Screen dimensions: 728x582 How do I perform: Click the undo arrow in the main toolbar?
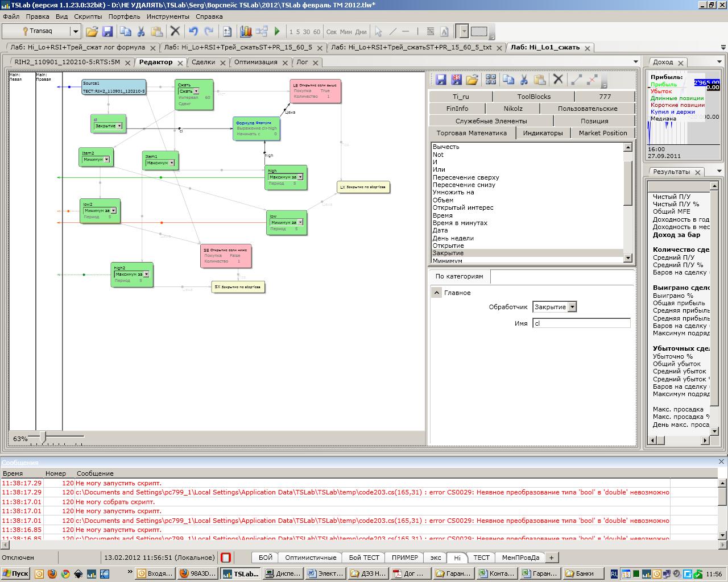pyautogui.click(x=193, y=32)
